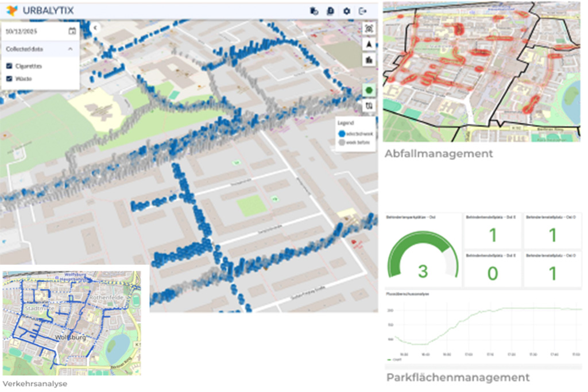Click the selected week blue legend swatch
The height and width of the screenshot is (392, 588).
(342, 133)
